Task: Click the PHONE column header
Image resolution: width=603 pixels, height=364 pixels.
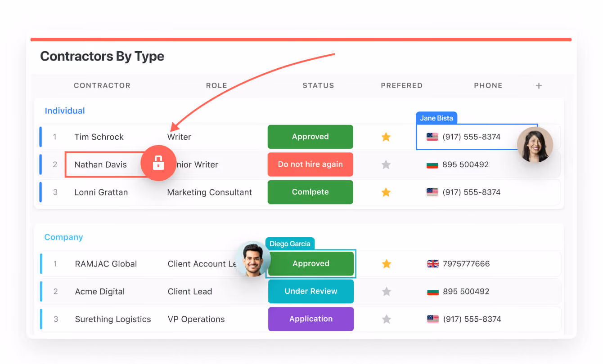Action: point(488,85)
